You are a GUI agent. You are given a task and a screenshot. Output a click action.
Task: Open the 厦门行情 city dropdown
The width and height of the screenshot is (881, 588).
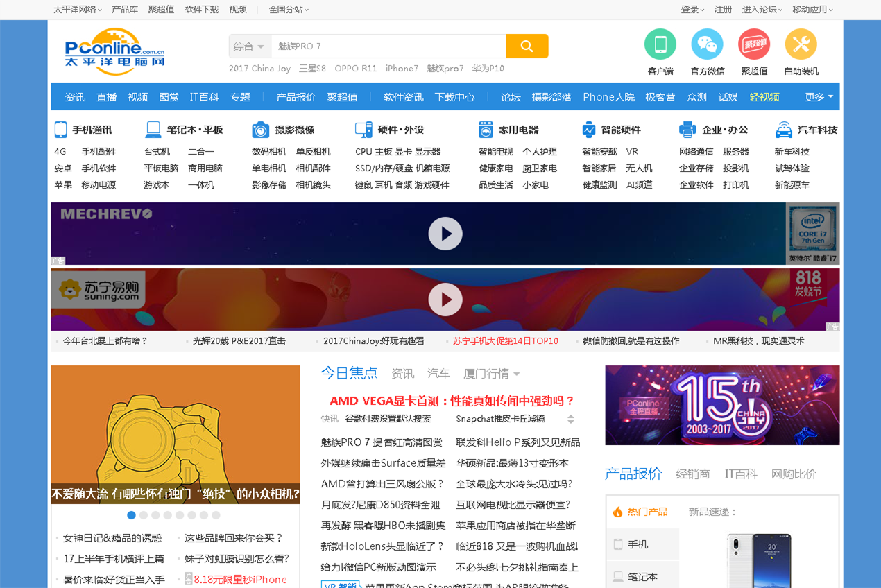tap(491, 374)
